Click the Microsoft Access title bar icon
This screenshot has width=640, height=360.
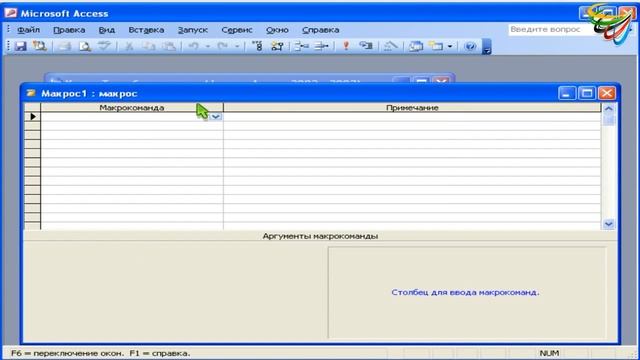point(11,13)
